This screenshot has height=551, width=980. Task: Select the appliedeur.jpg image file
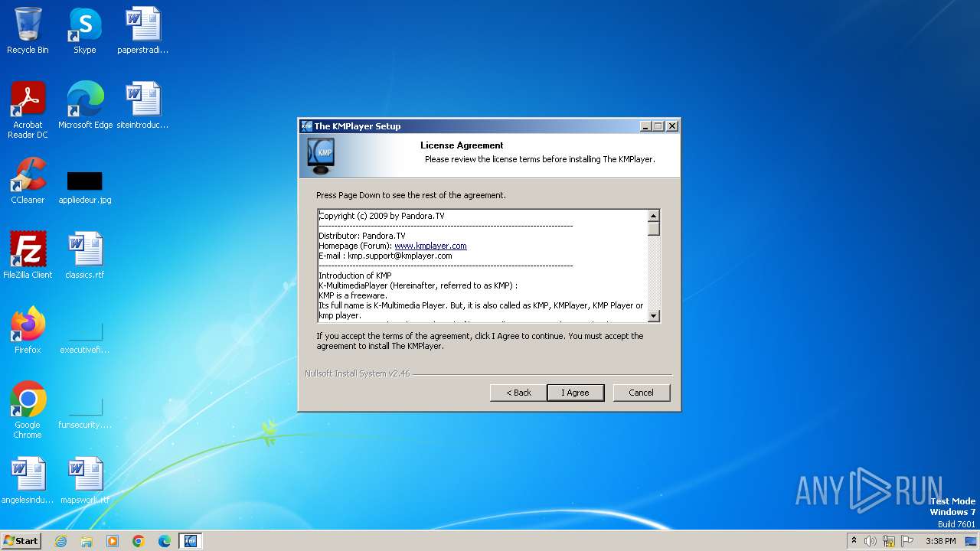[84, 187]
